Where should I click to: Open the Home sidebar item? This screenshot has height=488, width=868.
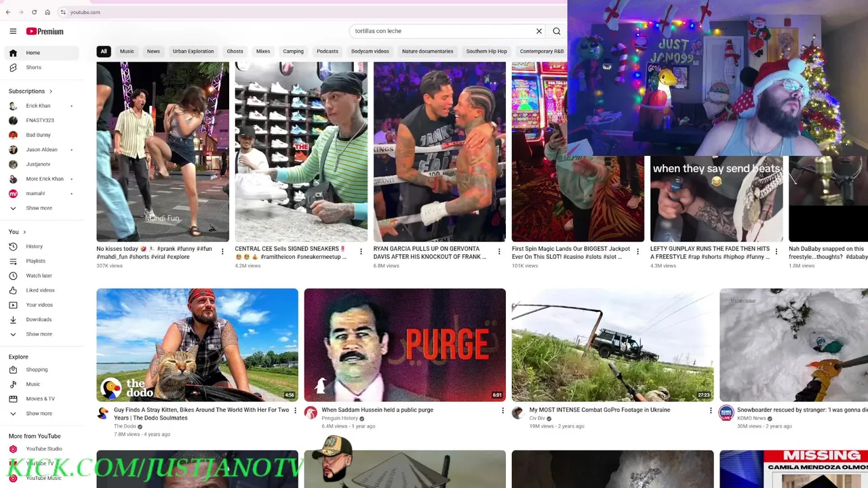coord(42,53)
